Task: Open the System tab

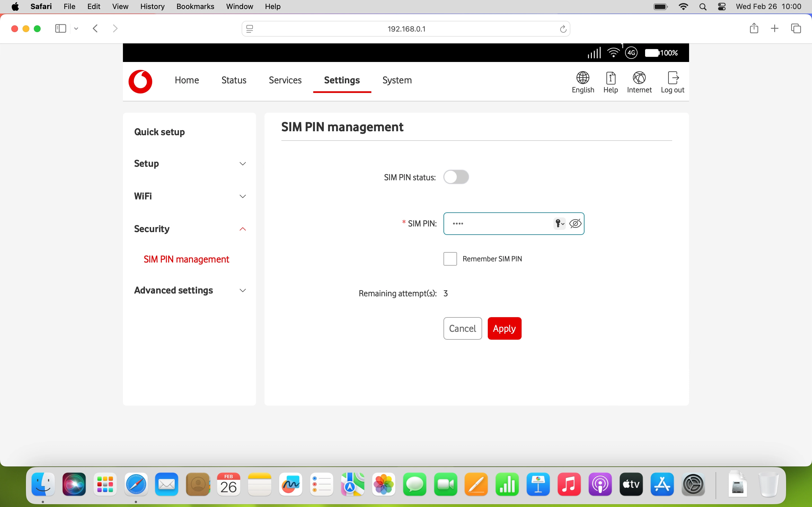Action: pyautogui.click(x=397, y=80)
